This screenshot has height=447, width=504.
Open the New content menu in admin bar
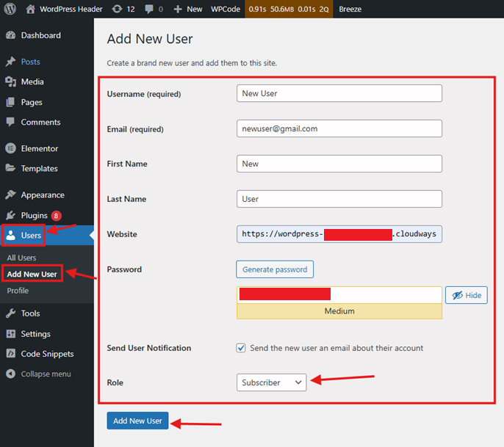tap(187, 9)
